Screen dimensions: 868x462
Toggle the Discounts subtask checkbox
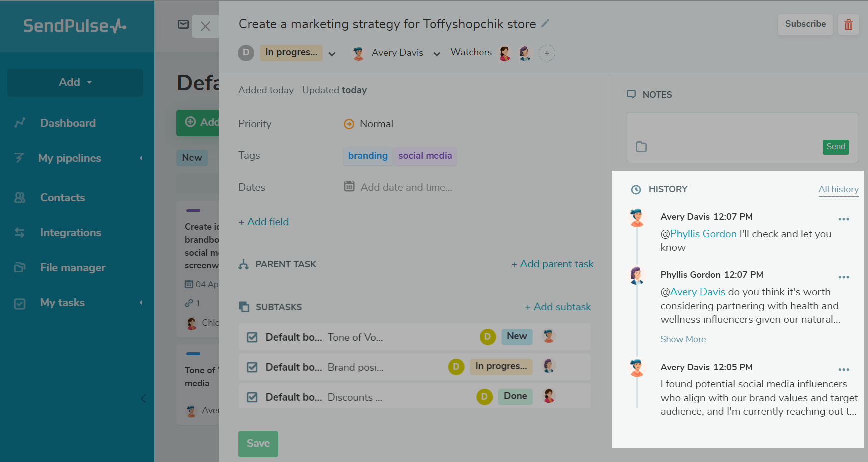tap(252, 397)
